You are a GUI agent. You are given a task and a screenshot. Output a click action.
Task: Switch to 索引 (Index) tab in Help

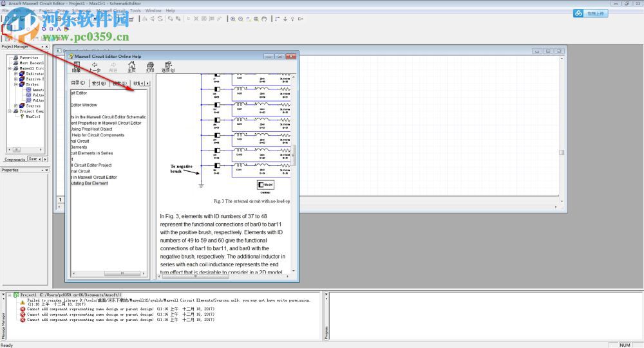(99, 84)
